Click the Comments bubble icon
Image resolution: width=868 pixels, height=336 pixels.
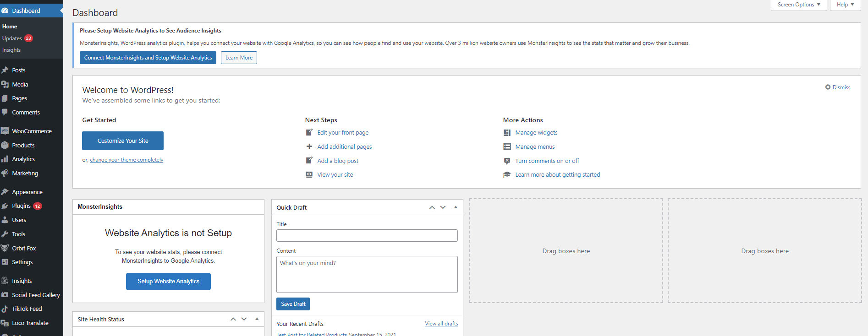[5, 112]
